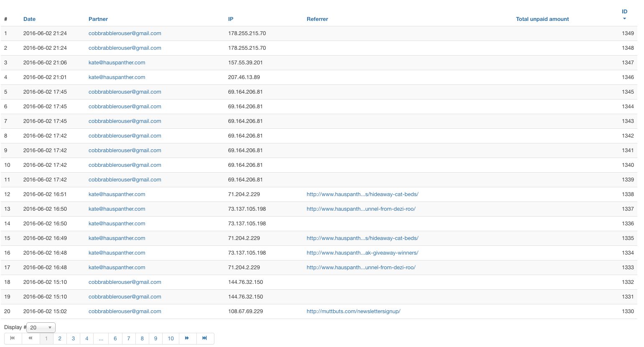Open the Display # dropdown
The height and width of the screenshot is (347, 644).
point(41,328)
